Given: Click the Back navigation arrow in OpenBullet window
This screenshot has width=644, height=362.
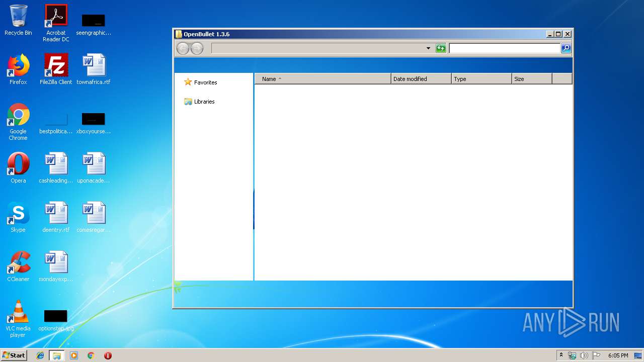Looking at the screenshot, I should (x=183, y=48).
